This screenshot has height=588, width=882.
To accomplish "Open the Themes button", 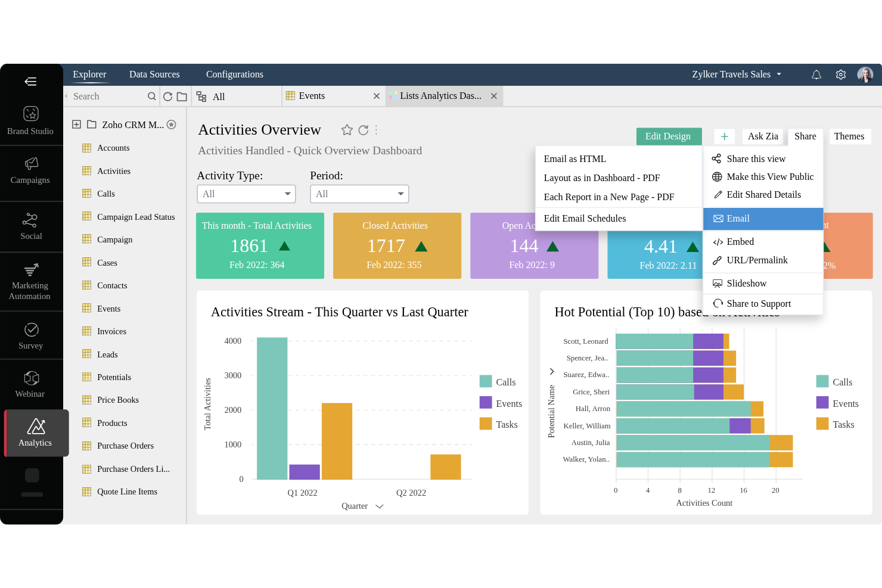I will [x=849, y=136].
